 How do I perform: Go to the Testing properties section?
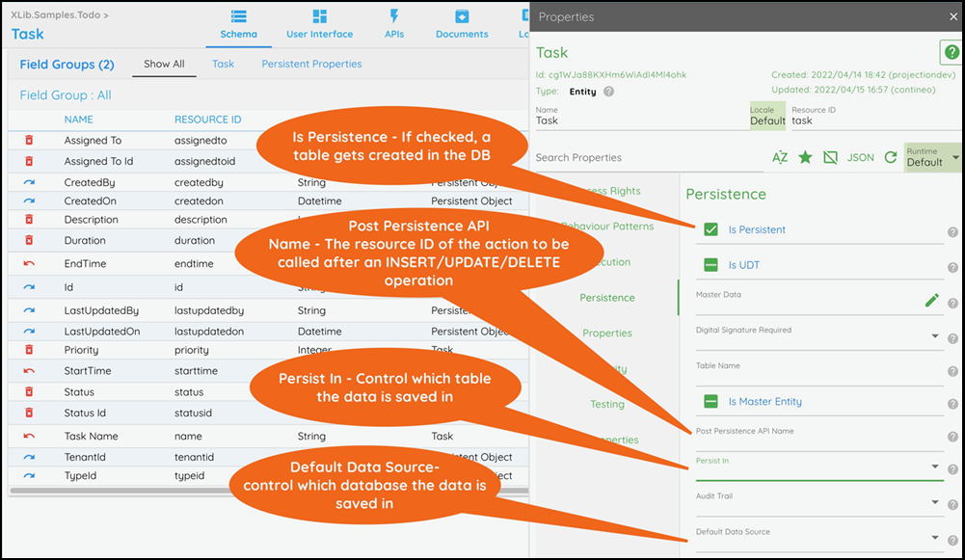pos(607,404)
